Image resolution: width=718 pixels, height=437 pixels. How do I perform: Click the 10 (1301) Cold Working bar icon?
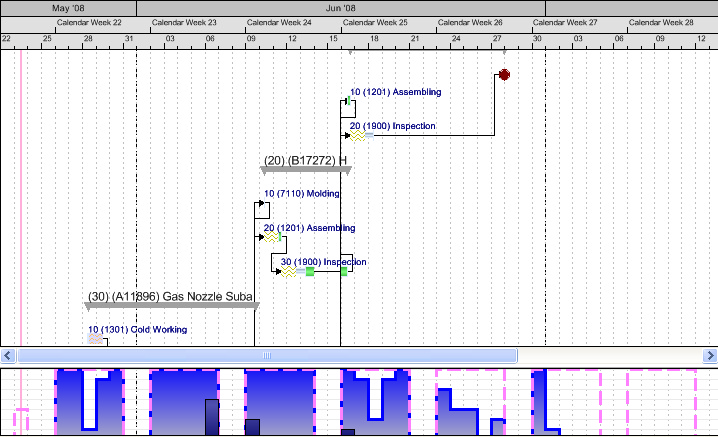(x=95, y=340)
